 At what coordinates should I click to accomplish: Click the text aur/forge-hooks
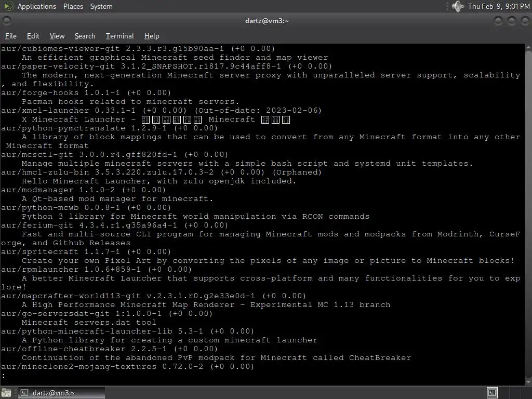pos(40,92)
